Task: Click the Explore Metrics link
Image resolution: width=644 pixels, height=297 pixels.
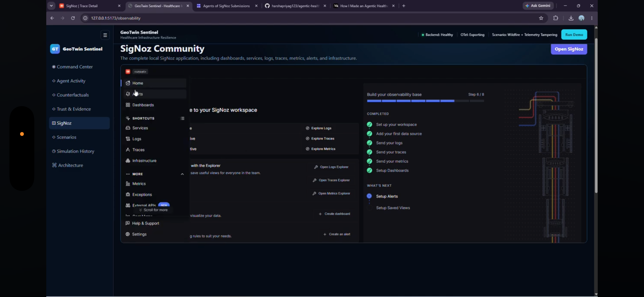Action: [x=320, y=149]
